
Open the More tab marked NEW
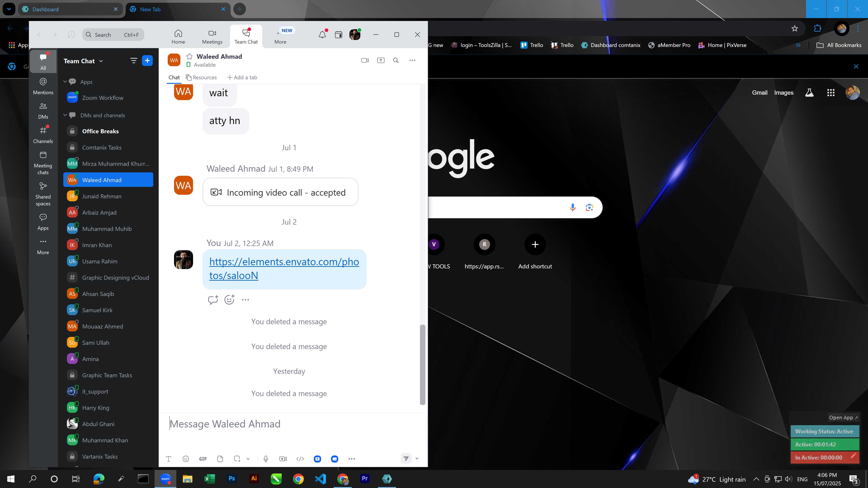(x=280, y=37)
